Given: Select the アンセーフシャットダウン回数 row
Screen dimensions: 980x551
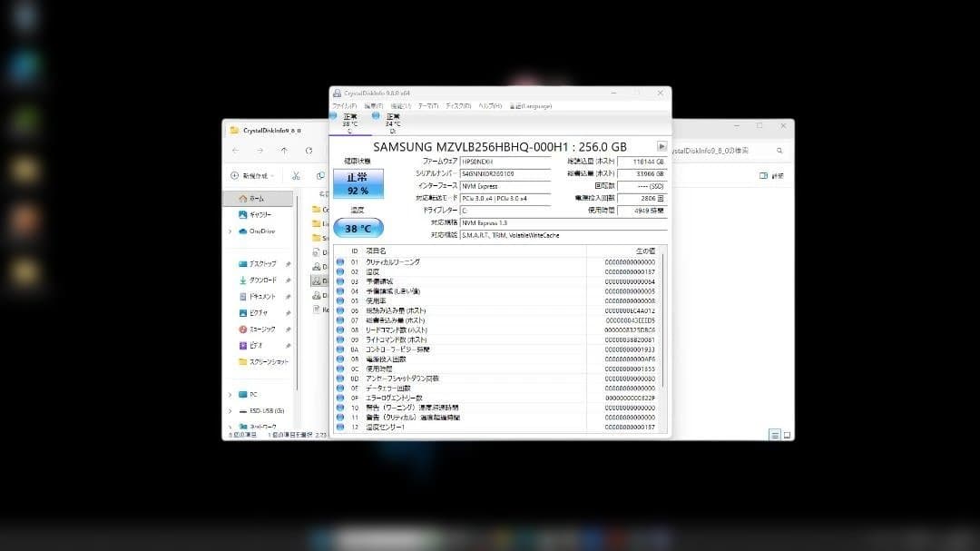Looking at the screenshot, I should pos(497,379).
